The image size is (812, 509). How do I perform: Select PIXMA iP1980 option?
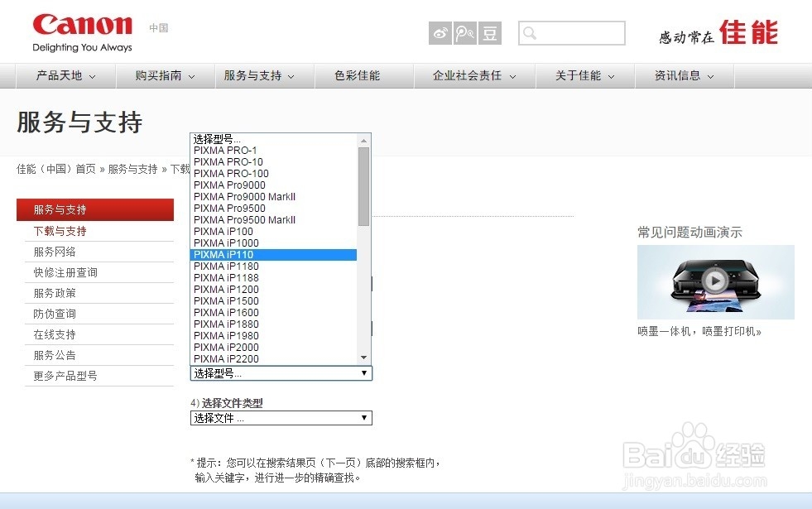click(274, 335)
